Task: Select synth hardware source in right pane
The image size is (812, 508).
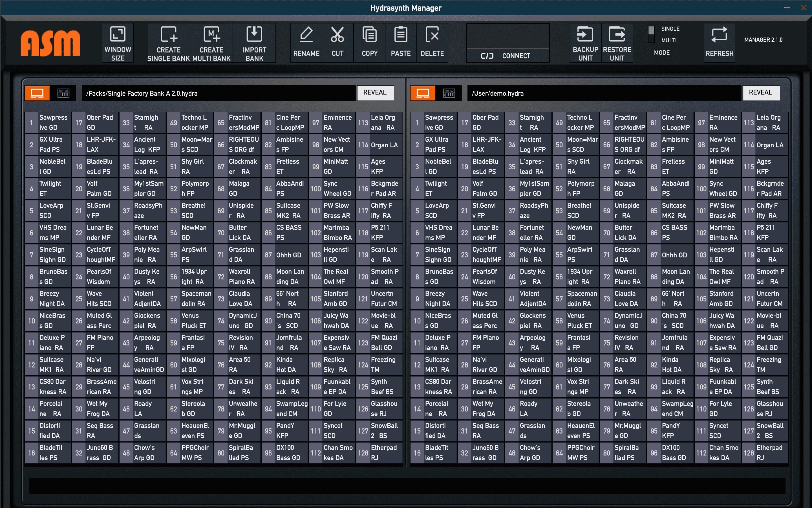Action: (x=449, y=93)
